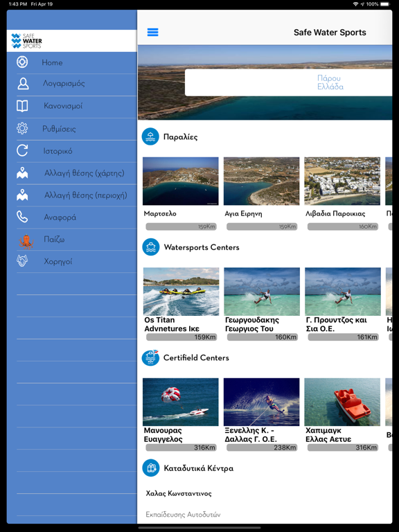This screenshot has width=399, height=532.
Task: Open the Ξενελλης Κ. - Δαλλας waterski photo
Action: click(x=262, y=402)
